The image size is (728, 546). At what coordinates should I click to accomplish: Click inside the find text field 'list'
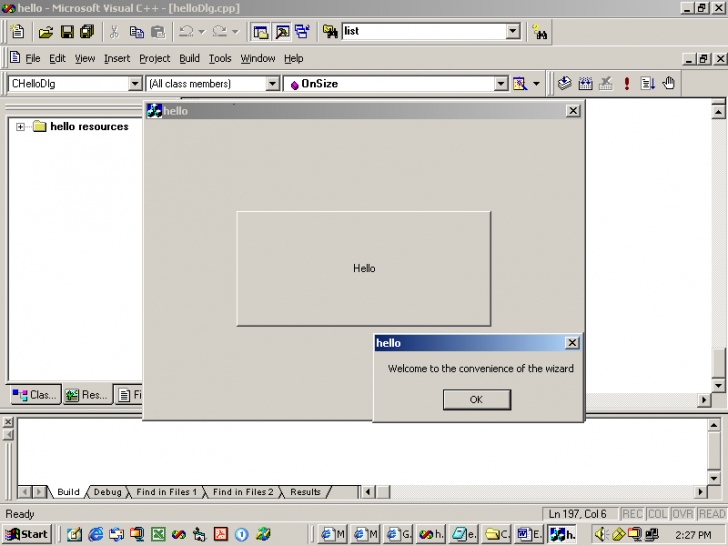click(424, 31)
